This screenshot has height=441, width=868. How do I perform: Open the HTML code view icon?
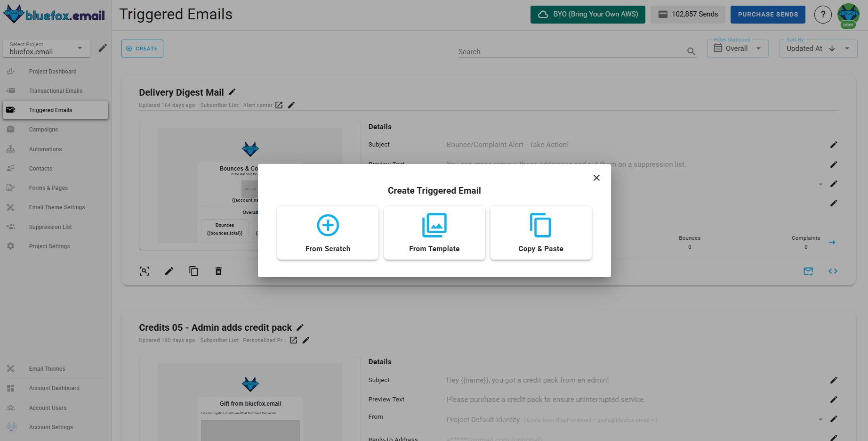(x=833, y=271)
